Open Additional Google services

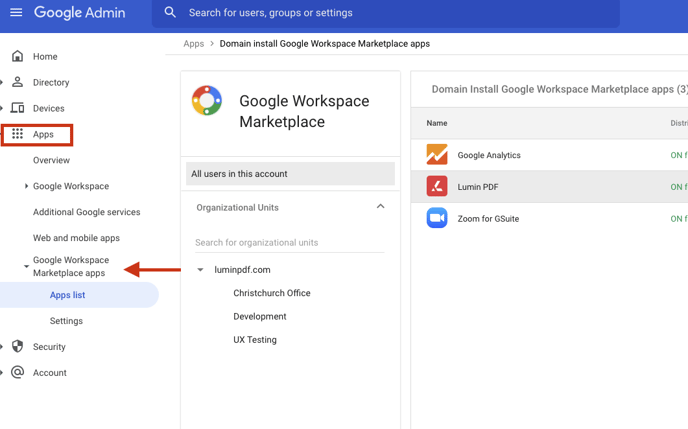click(x=86, y=212)
